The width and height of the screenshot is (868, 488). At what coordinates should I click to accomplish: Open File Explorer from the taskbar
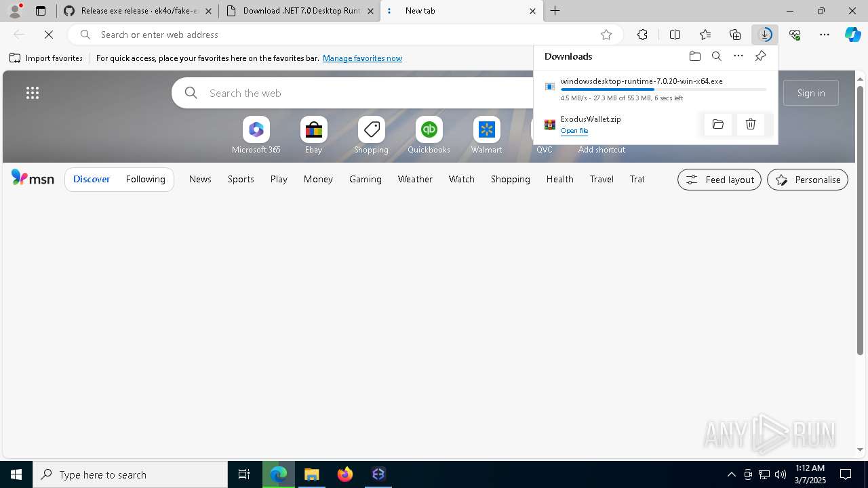[312, 474]
